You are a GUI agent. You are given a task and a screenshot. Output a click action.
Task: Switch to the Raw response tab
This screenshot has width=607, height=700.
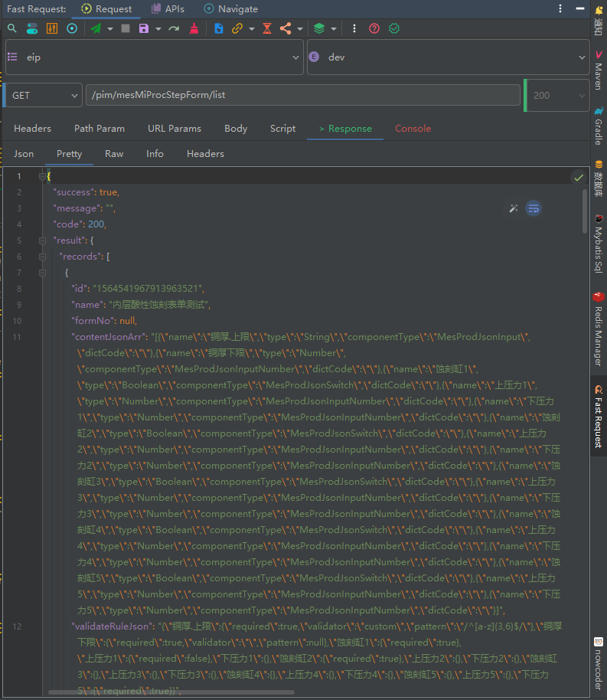114,153
